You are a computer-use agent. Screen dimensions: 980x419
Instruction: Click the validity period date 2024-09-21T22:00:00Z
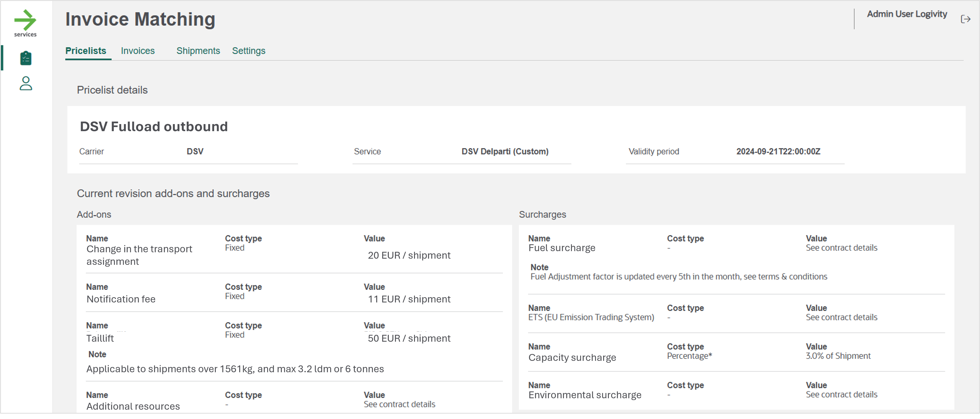778,151
